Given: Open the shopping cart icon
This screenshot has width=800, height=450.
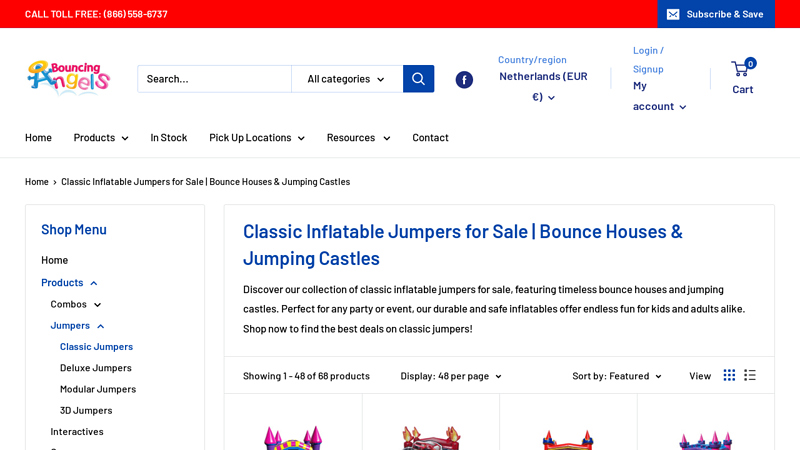Looking at the screenshot, I should pyautogui.click(x=743, y=68).
